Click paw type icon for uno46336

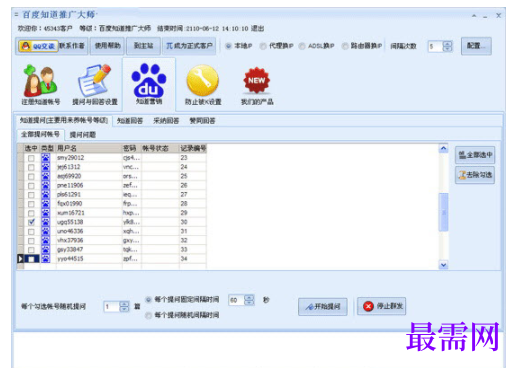click(x=46, y=231)
